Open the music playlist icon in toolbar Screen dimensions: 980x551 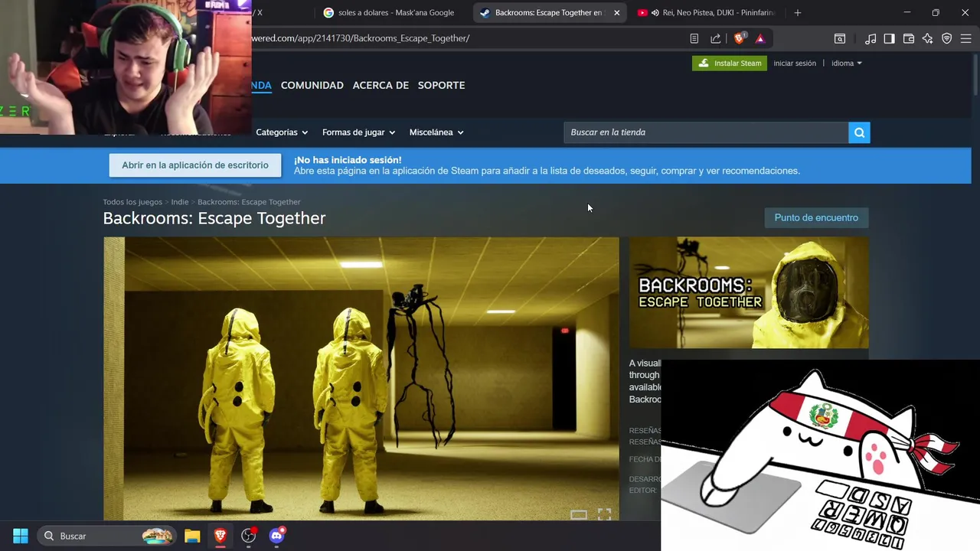coord(871,38)
